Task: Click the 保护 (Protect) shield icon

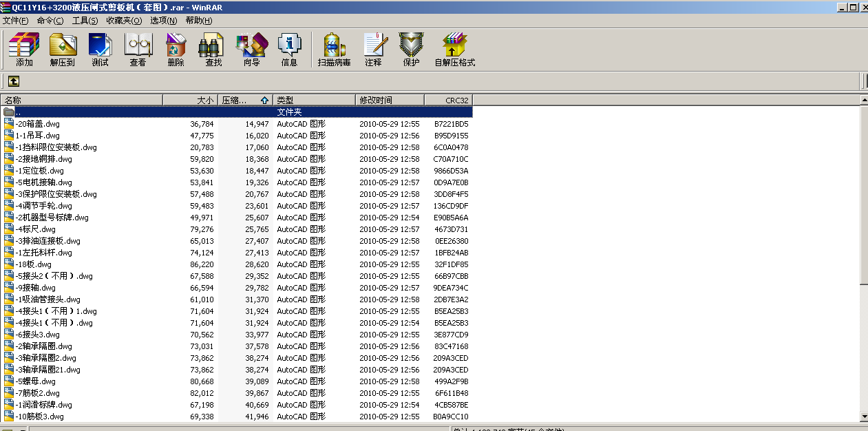Action: tap(410, 50)
